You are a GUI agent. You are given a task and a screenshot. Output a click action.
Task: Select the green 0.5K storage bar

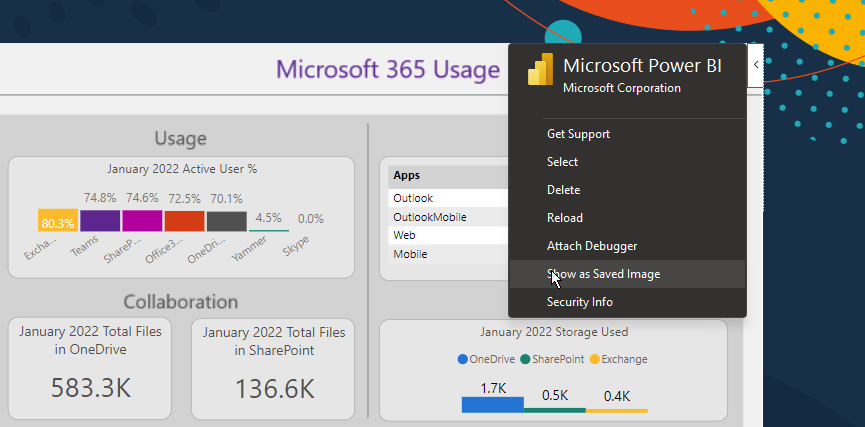(554, 410)
